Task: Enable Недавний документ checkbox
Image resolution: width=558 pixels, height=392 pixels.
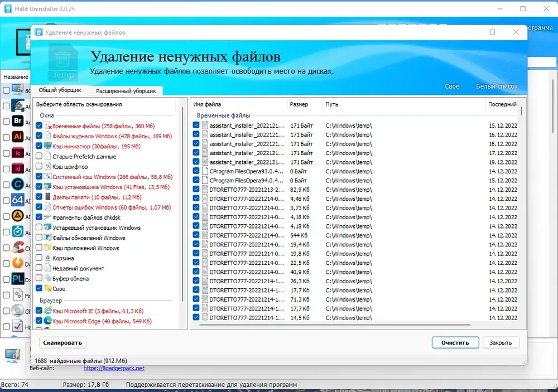Action: coord(39,268)
